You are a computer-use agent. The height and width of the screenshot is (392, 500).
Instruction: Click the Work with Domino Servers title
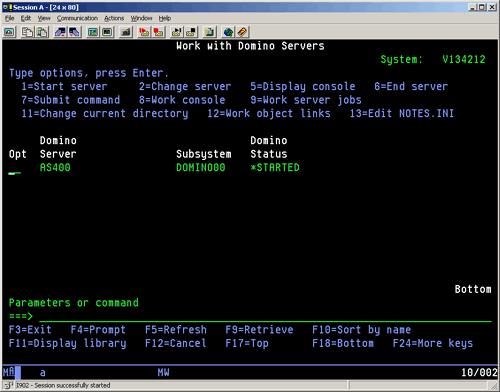(x=250, y=46)
